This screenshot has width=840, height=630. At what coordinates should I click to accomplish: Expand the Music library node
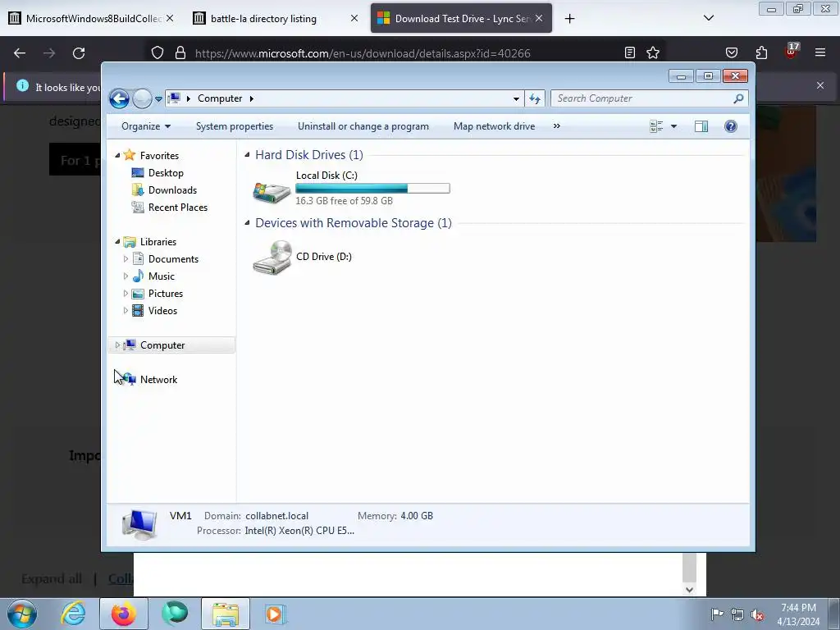click(x=126, y=276)
